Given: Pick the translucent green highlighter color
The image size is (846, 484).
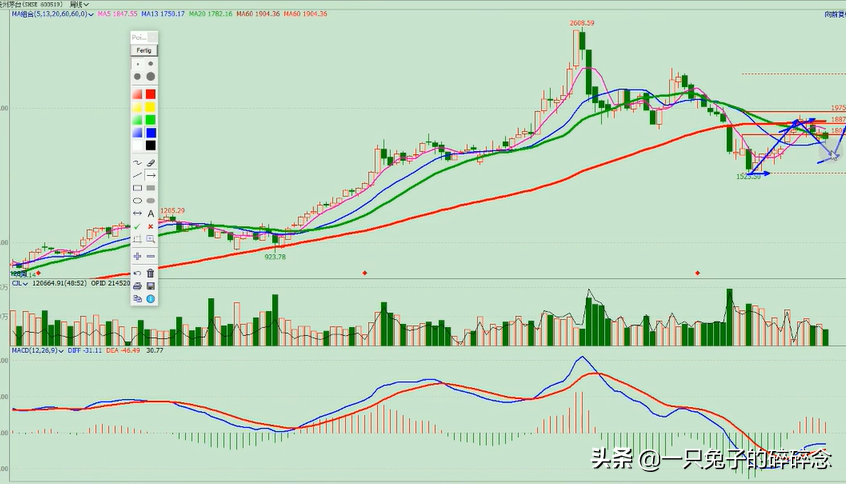Looking at the screenshot, I should (x=138, y=120).
